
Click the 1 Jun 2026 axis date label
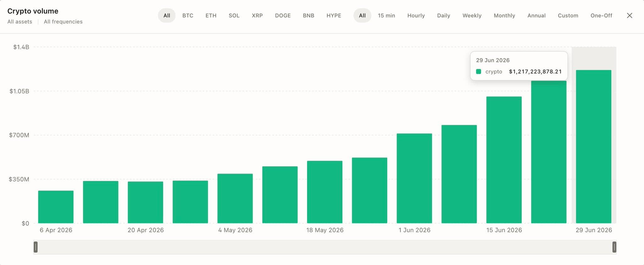(414, 230)
